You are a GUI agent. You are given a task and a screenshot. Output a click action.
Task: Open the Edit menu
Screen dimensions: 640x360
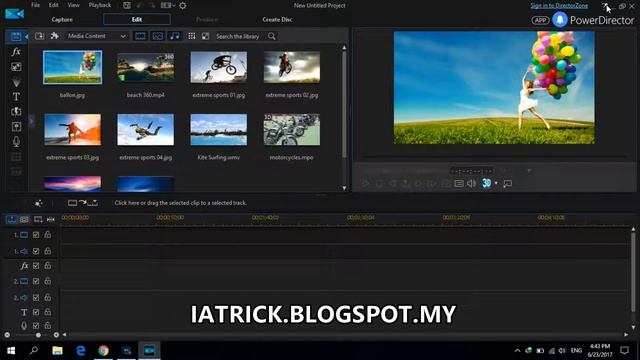(x=53, y=5)
